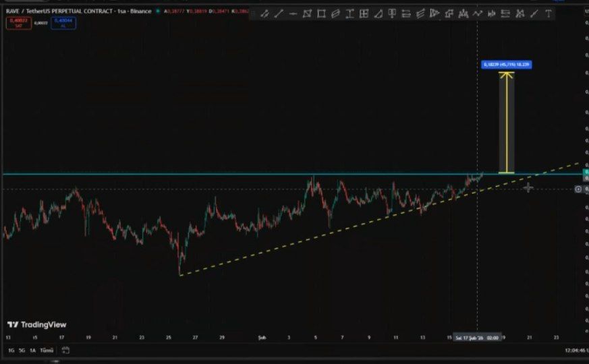Select the vertical bars pattern tool

[492, 14]
